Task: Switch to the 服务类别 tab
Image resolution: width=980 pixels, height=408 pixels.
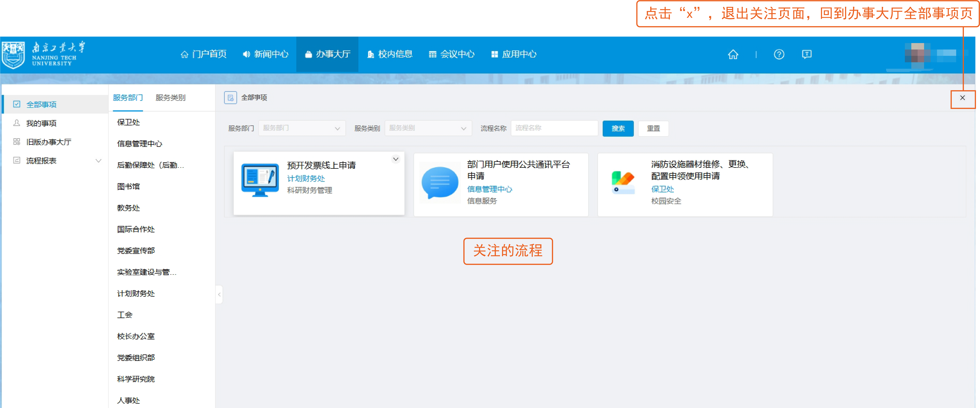Action: point(170,98)
